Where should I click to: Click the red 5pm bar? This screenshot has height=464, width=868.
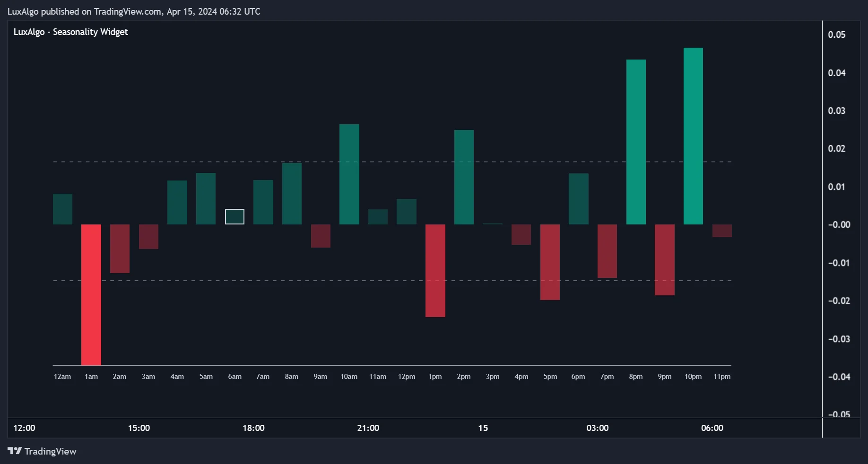[x=550, y=262]
